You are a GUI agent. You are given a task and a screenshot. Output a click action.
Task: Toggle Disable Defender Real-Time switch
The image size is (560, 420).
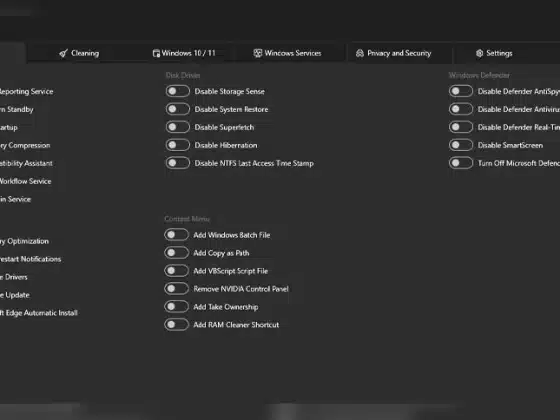(461, 127)
